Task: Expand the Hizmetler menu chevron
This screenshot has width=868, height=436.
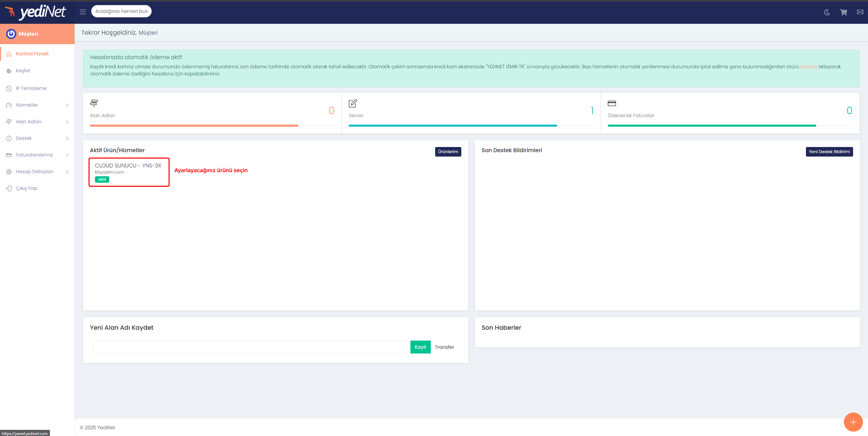Action: click(x=67, y=105)
